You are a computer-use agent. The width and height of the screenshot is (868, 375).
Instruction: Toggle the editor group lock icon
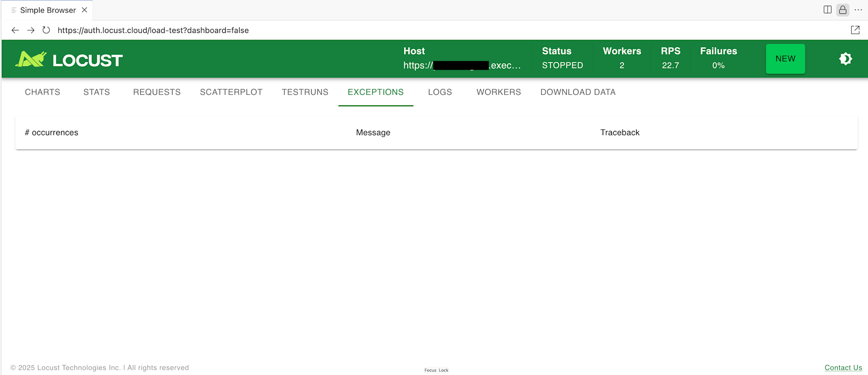click(843, 10)
